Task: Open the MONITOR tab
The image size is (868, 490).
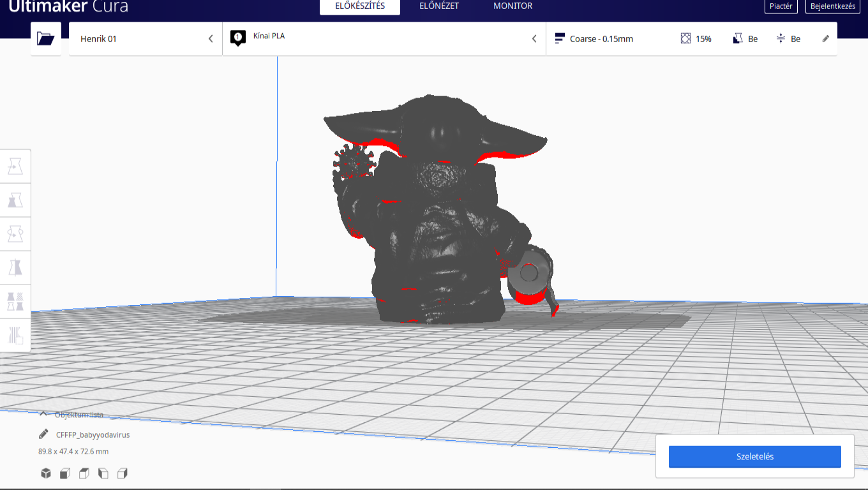Action: 513,6
